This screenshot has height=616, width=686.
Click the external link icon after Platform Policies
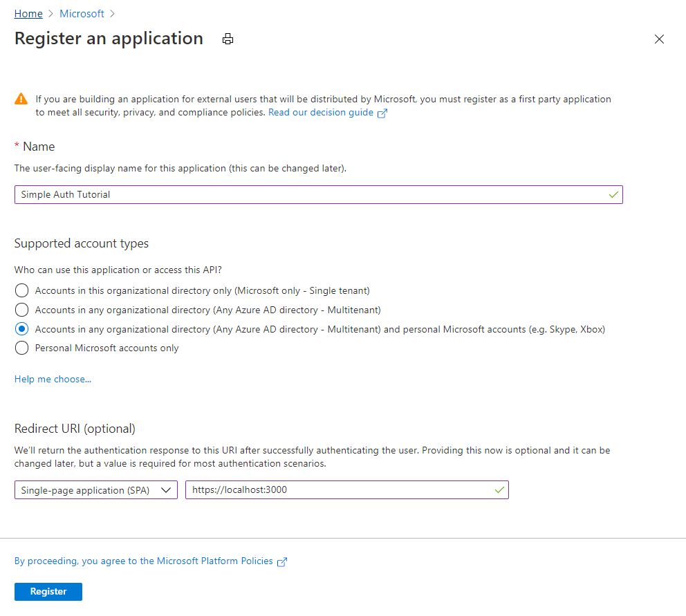[x=282, y=562]
